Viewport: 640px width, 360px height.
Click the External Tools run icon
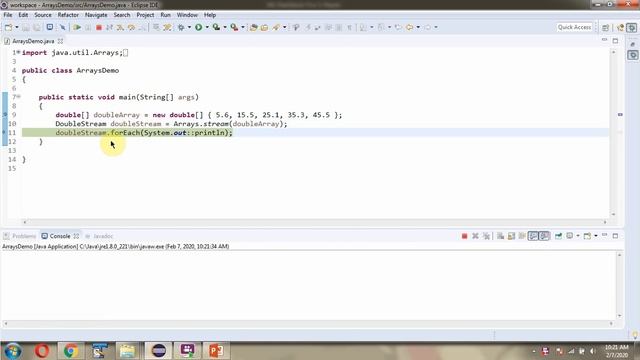tap(234, 27)
